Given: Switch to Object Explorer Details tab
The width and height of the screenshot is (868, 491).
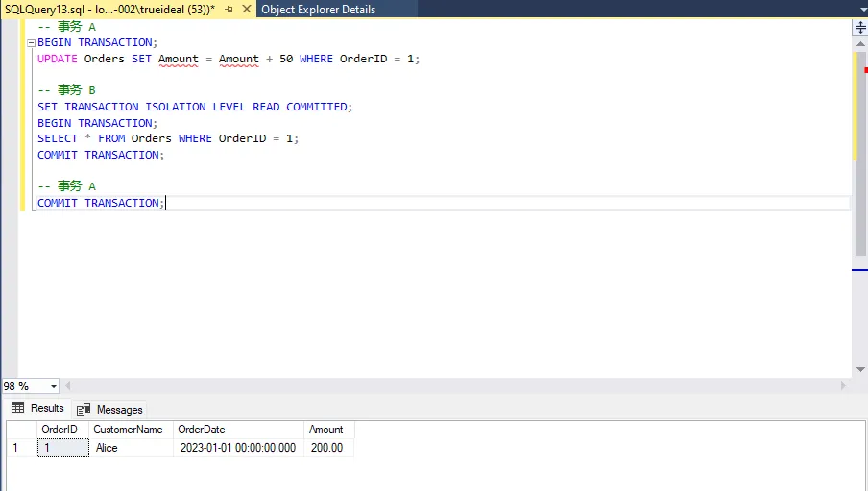Looking at the screenshot, I should (318, 10).
